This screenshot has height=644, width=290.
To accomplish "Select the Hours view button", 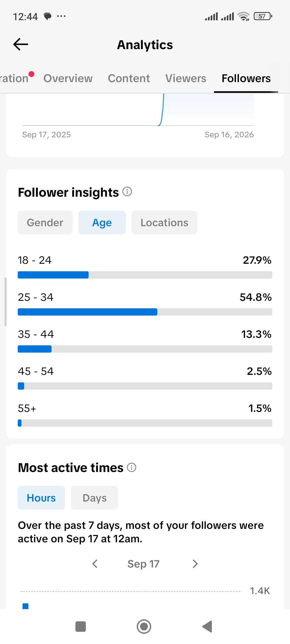I will (x=41, y=498).
